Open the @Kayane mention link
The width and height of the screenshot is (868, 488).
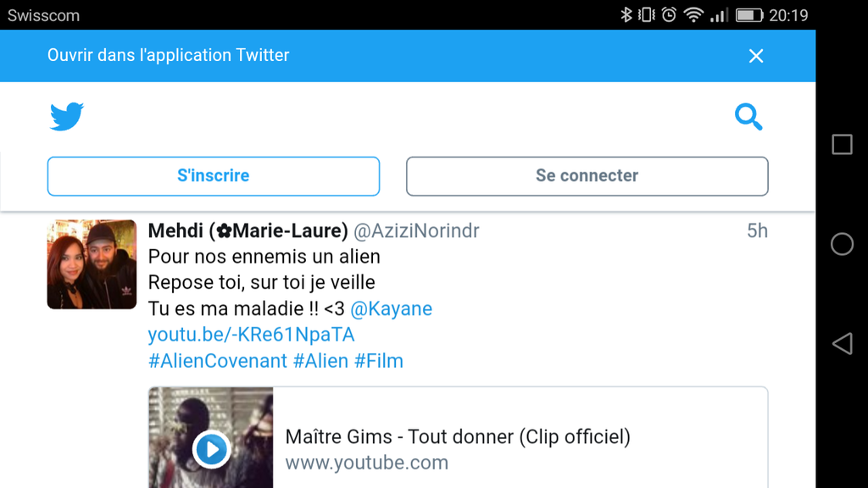tap(391, 309)
